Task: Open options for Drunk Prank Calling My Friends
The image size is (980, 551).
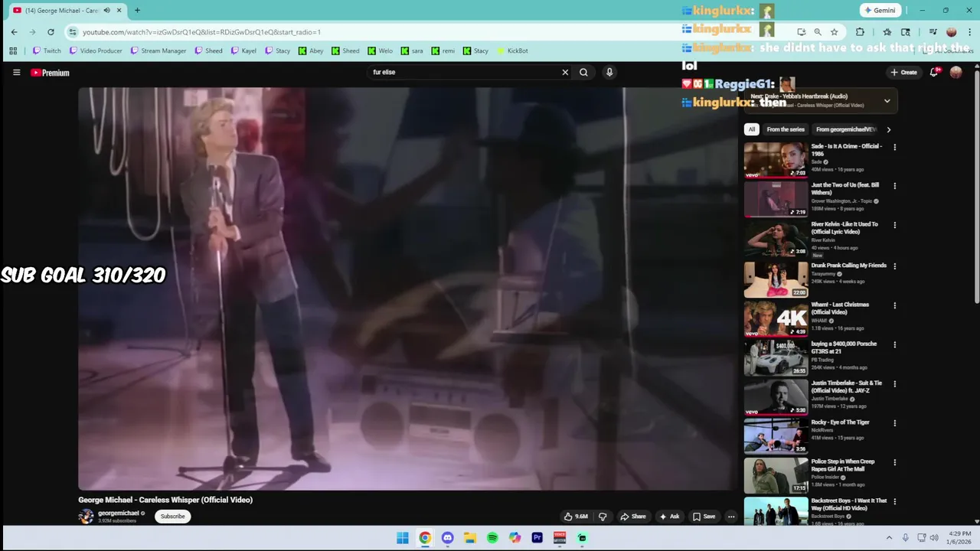Action: click(894, 266)
